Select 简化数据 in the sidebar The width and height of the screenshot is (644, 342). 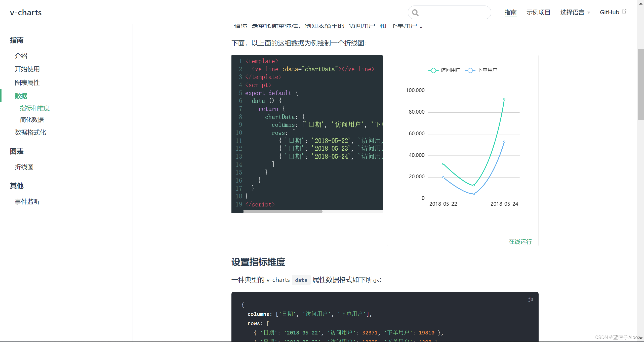point(32,119)
